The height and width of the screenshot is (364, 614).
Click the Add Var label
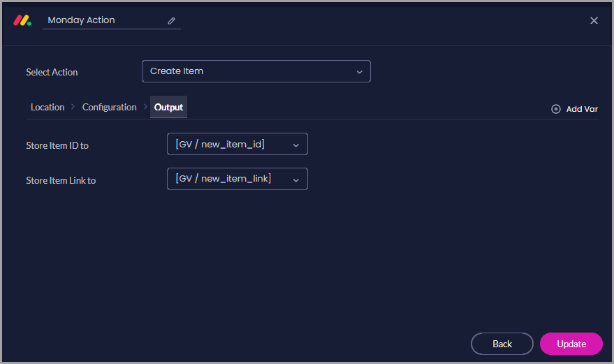[x=581, y=109]
